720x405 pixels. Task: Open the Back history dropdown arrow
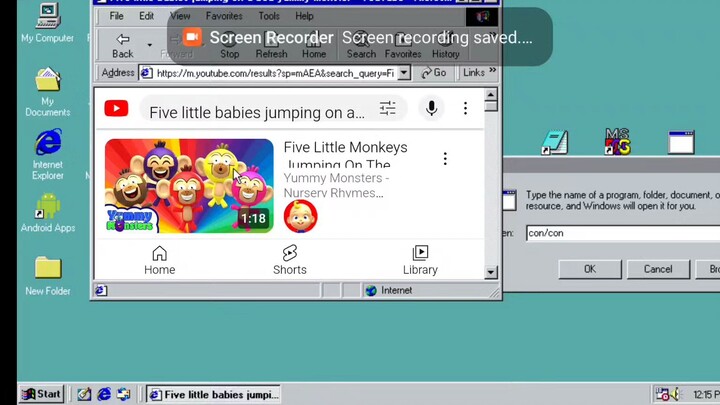[150, 45]
